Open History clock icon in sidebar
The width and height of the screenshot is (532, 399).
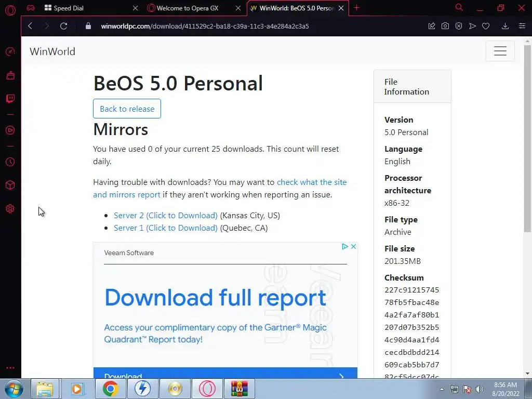pyautogui.click(x=10, y=162)
